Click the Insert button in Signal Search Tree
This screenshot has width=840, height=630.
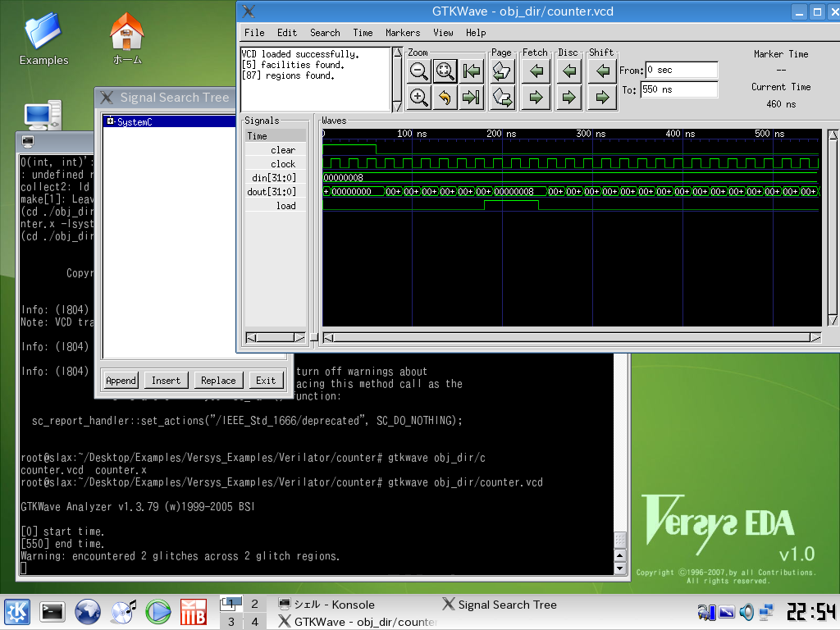pos(166,381)
